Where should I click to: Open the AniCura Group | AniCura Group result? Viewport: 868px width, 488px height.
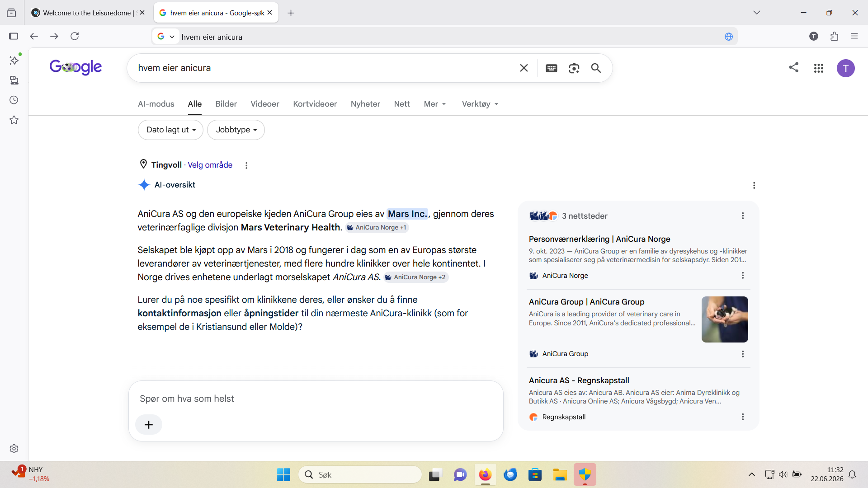586,302
